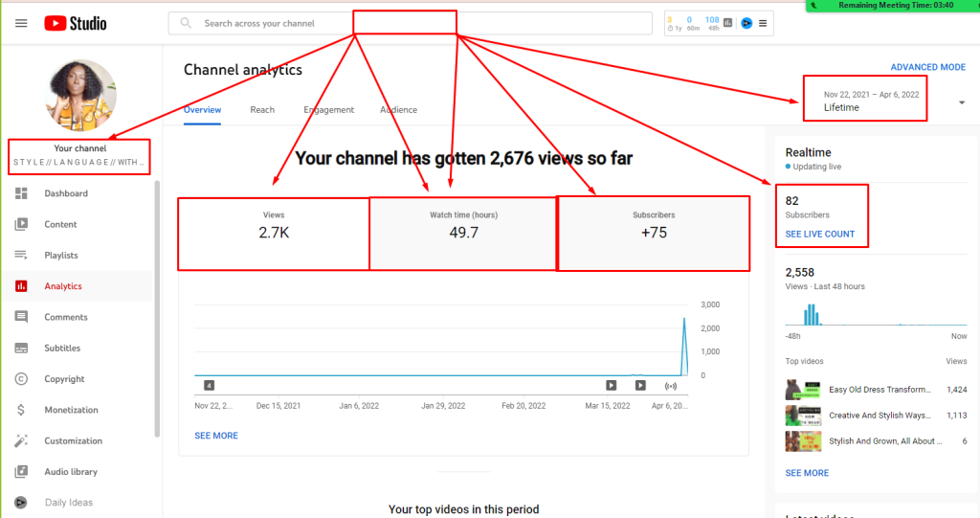Click the Search across your channel field
980x518 pixels.
click(x=410, y=23)
